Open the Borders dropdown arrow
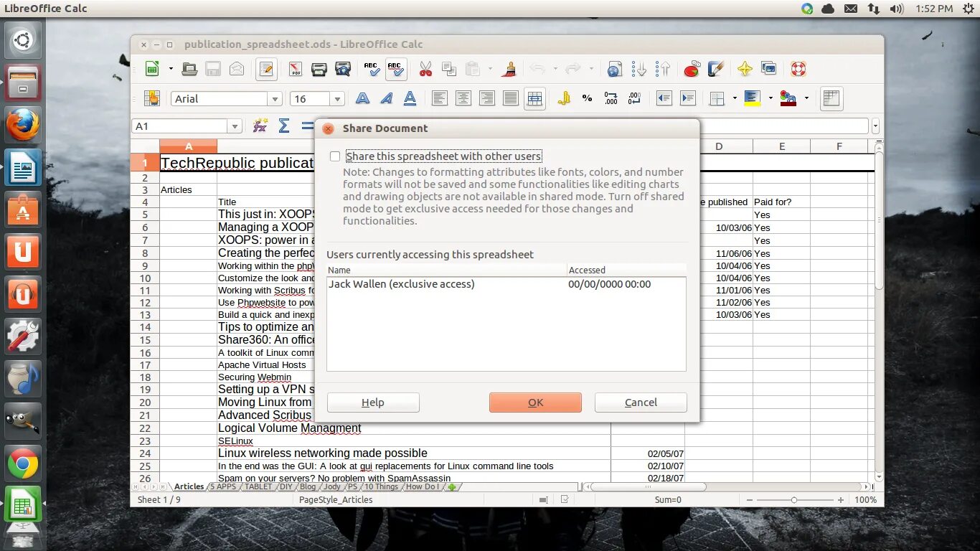 point(735,98)
